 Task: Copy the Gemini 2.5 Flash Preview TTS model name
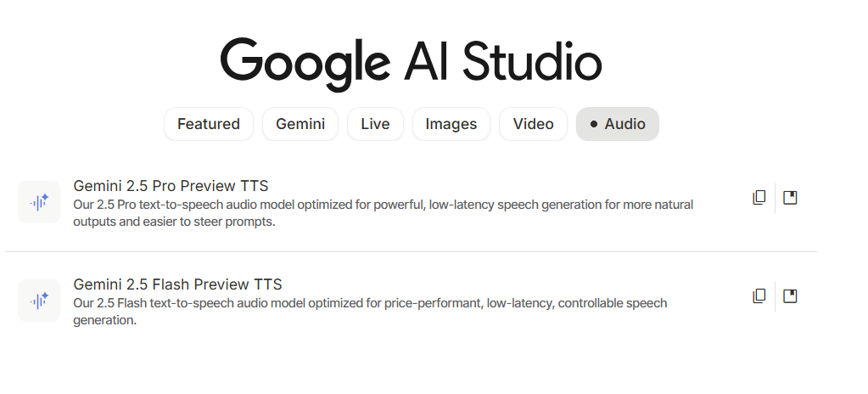coord(759,296)
